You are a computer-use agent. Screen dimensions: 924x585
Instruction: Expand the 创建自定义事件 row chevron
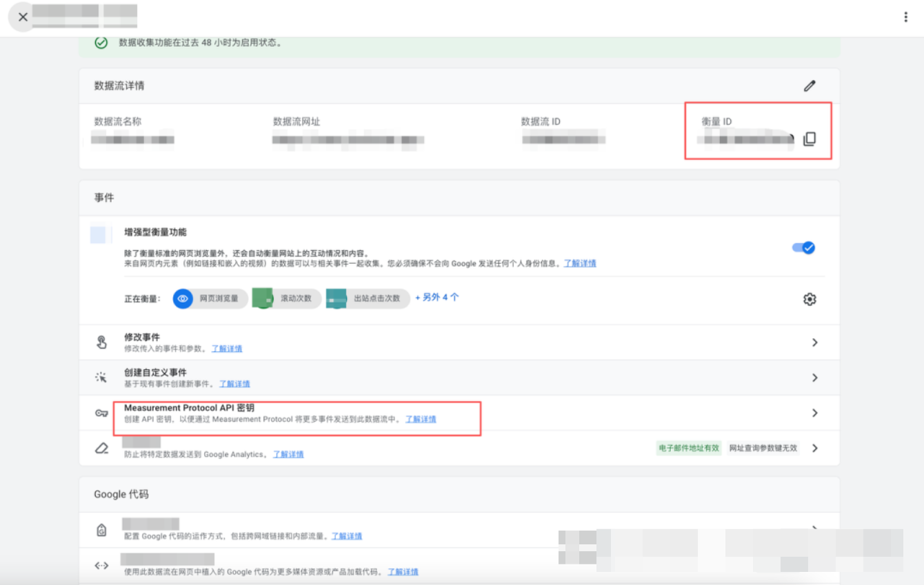[x=814, y=378]
